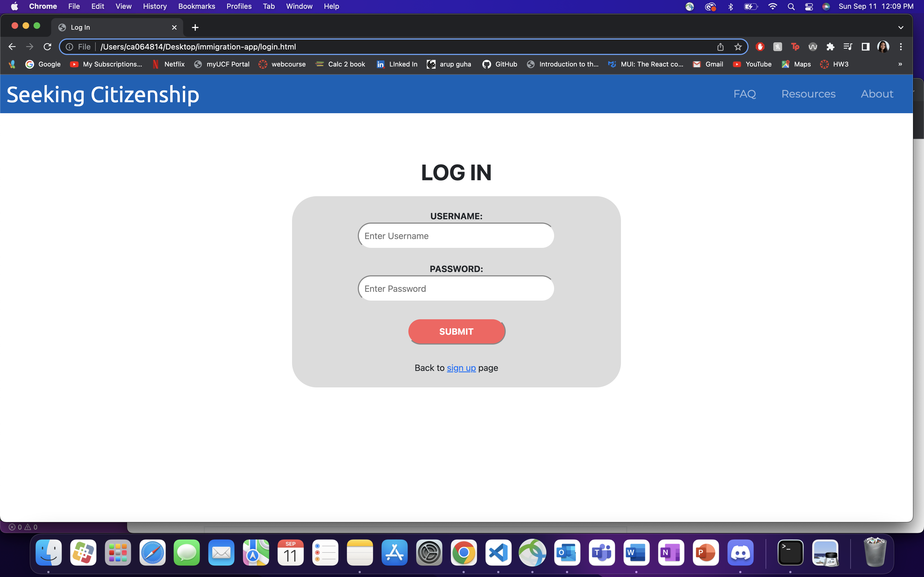This screenshot has height=577, width=924.
Task: Open the Chrome Extensions puzzle icon
Action: click(x=830, y=46)
